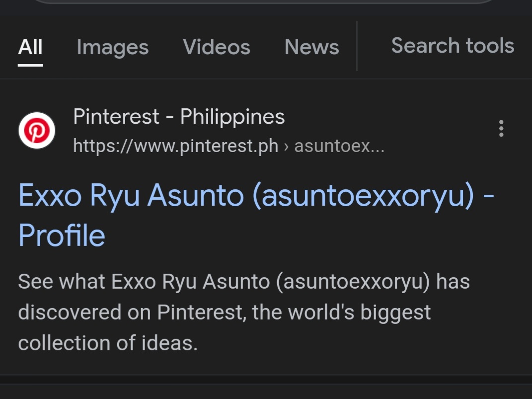Click the Pinterest - Philippines site name

179,116
